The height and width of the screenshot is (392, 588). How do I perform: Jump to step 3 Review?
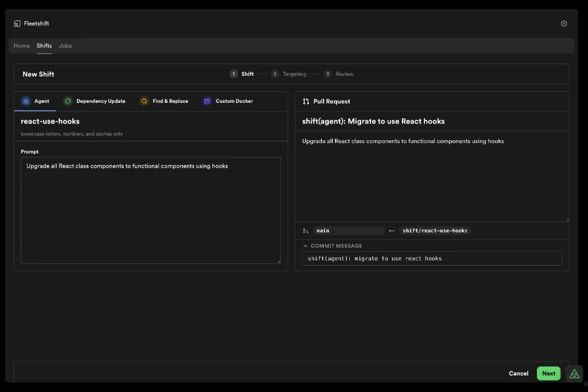(x=339, y=74)
